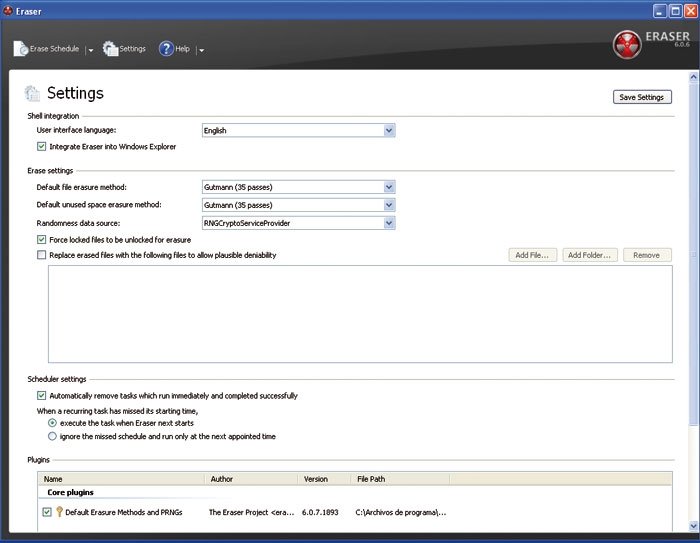This screenshot has width=700, height=543.
Task: Toggle Force locked files to be unlocked
Action: tap(42, 240)
